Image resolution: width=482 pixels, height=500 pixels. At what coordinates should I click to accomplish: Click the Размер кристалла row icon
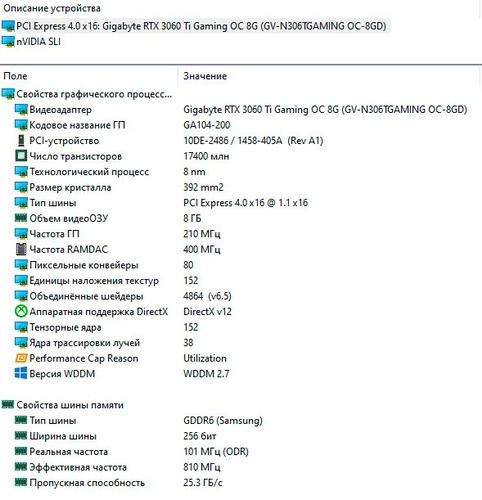[x=21, y=187]
